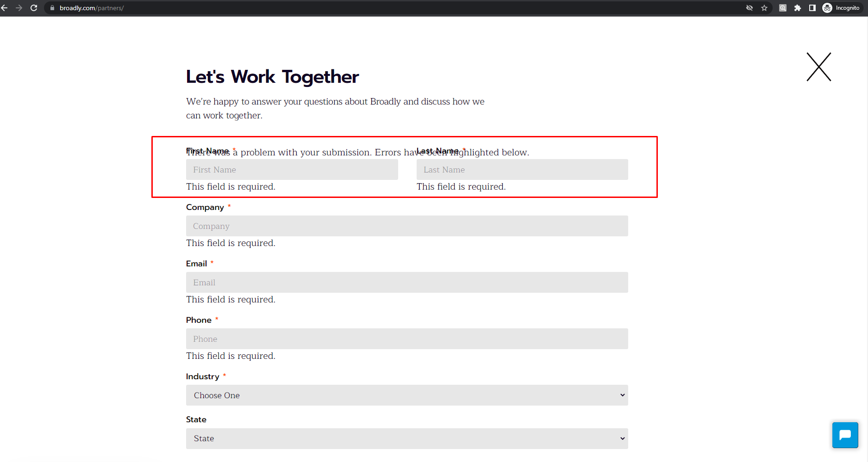Screen dimensions: 868x462
Task: Click into the Phone field
Action: coord(407,339)
